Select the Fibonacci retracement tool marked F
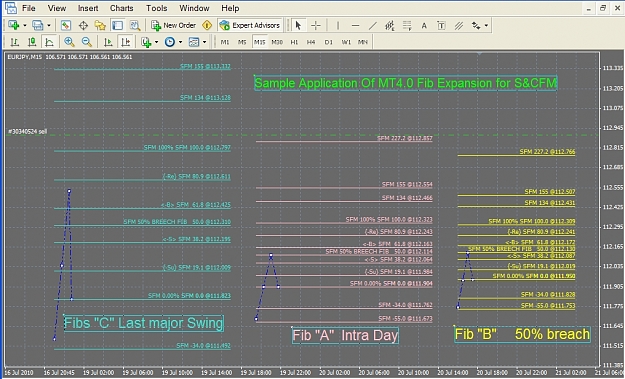The width and height of the screenshot is (625, 379). click(x=407, y=26)
